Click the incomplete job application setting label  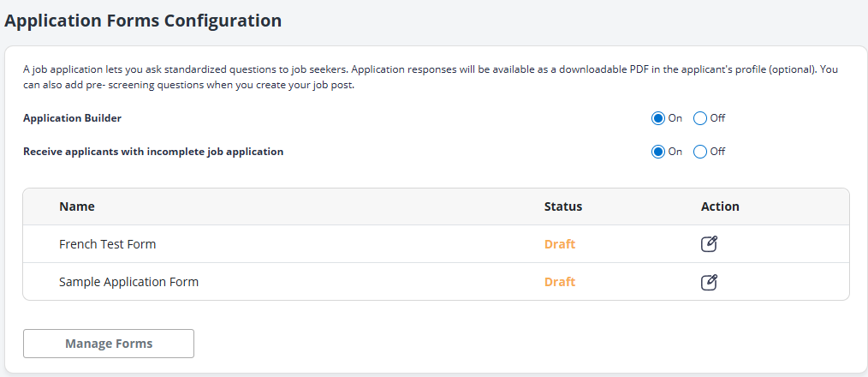153,152
